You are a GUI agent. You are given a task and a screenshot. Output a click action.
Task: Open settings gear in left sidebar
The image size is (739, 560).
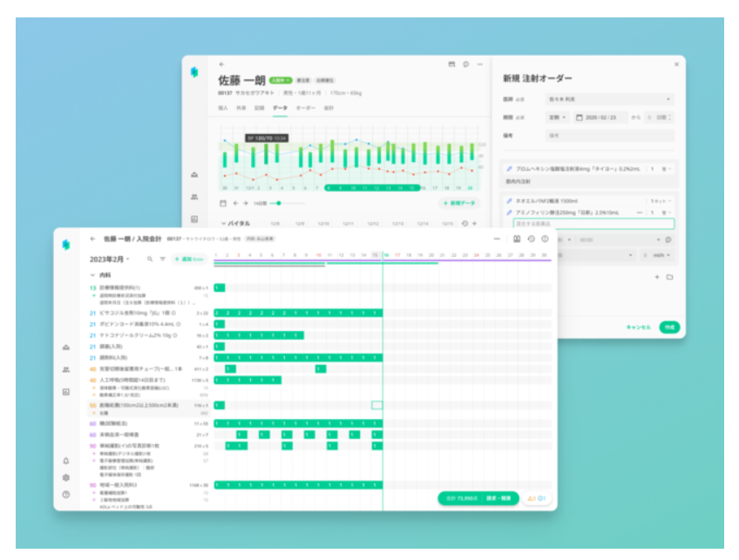pyautogui.click(x=66, y=477)
